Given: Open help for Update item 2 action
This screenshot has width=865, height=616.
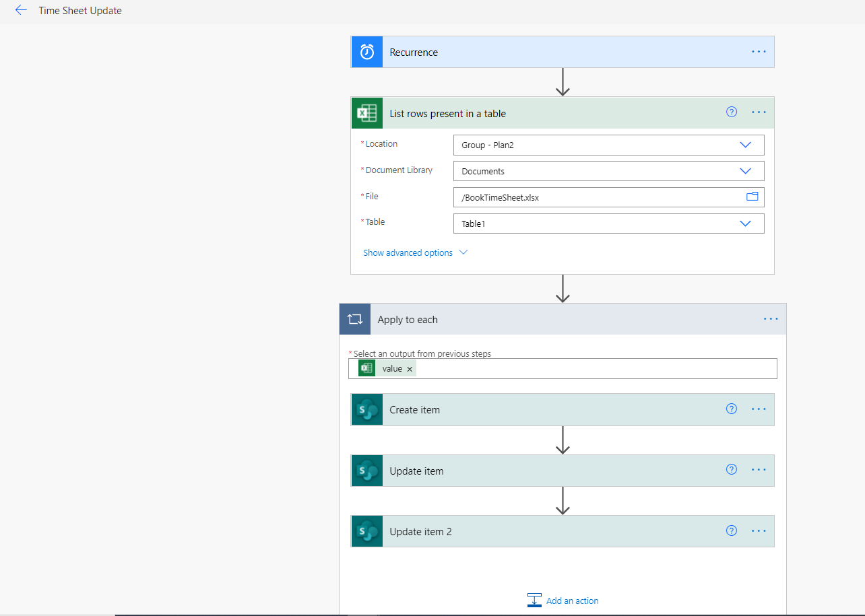Looking at the screenshot, I should [732, 531].
